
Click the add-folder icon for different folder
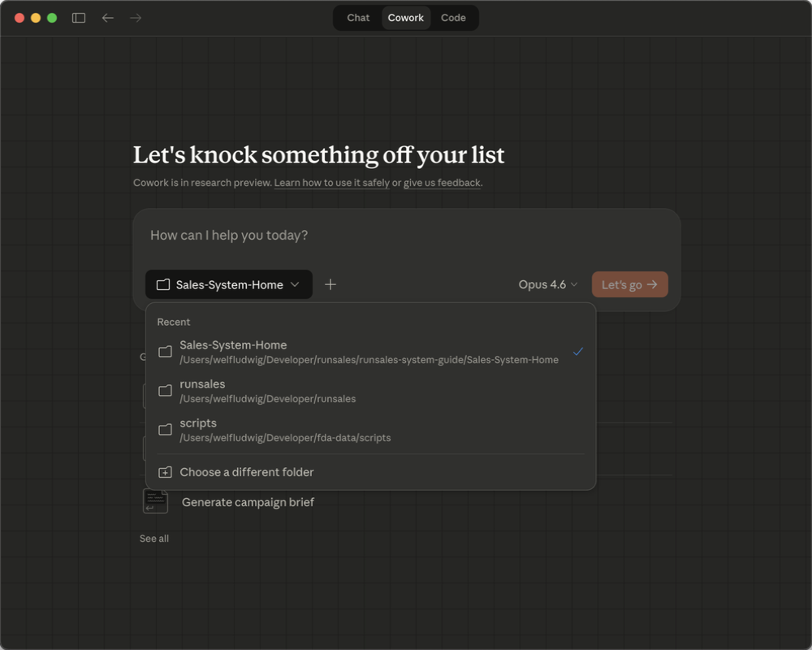(x=165, y=472)
